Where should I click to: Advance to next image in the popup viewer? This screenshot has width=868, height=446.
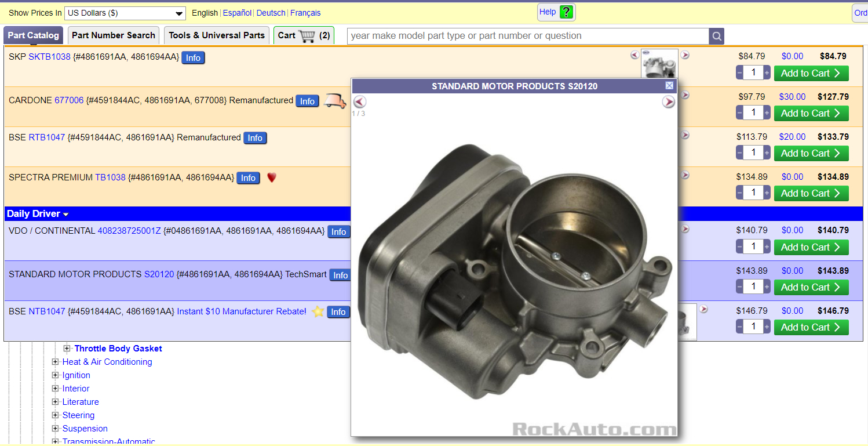pos(669,101)
